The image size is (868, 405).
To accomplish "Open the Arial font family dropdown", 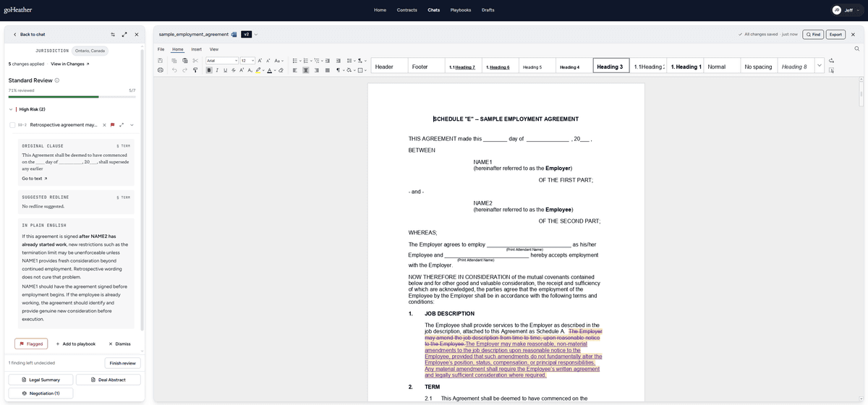I will click(222, 61).
